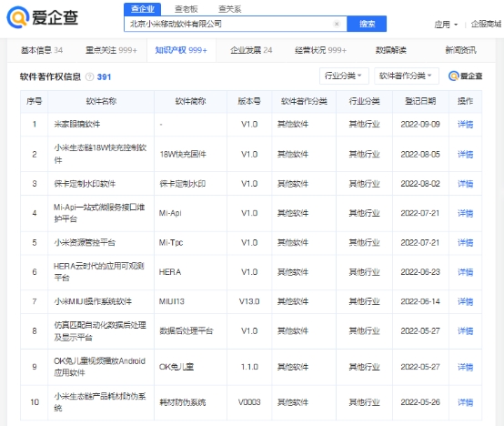The image size is (504, 426).
Task: View 详情 for MIUI13 row
Action: (465, 301)
